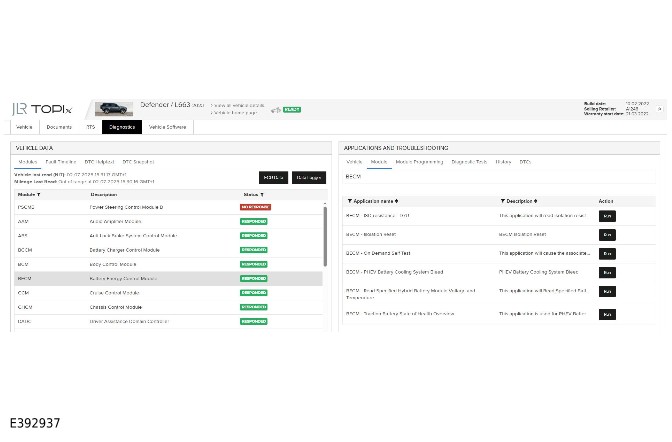Filter the Module column via funnel icon
672x442 pixels.
point(39,195)
